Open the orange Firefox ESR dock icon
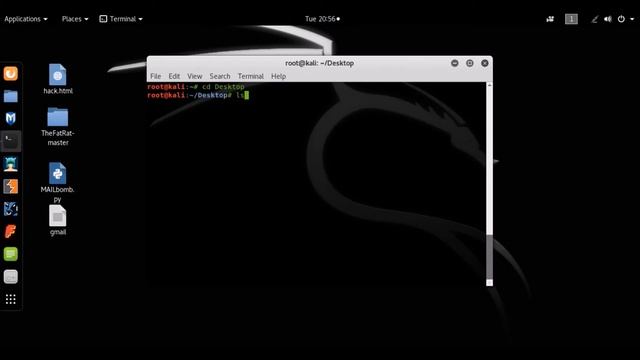 point(11,73)
